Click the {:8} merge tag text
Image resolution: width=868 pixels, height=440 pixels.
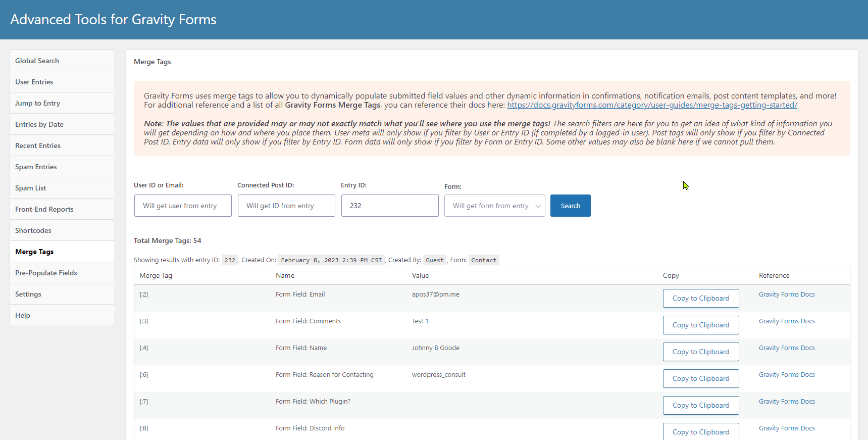click(x=144, y=428)
